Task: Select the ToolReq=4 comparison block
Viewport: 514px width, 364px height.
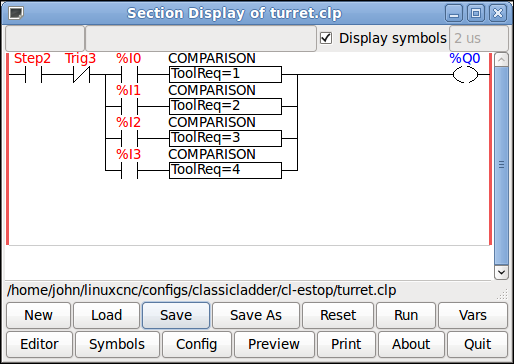Action: coord(225,170)
